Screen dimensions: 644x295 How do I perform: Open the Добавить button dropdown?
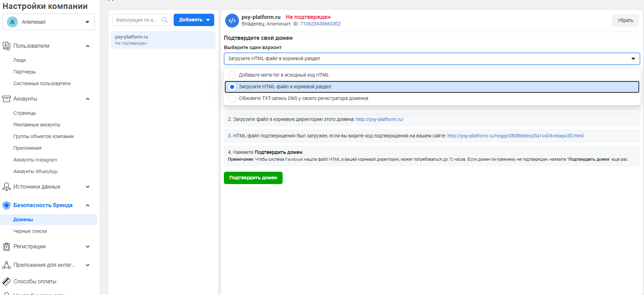[x=194, y=20]
